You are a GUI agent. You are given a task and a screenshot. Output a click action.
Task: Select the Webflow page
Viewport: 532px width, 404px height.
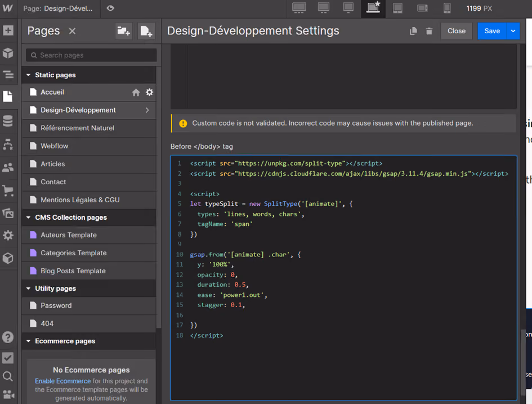point(89,146)
